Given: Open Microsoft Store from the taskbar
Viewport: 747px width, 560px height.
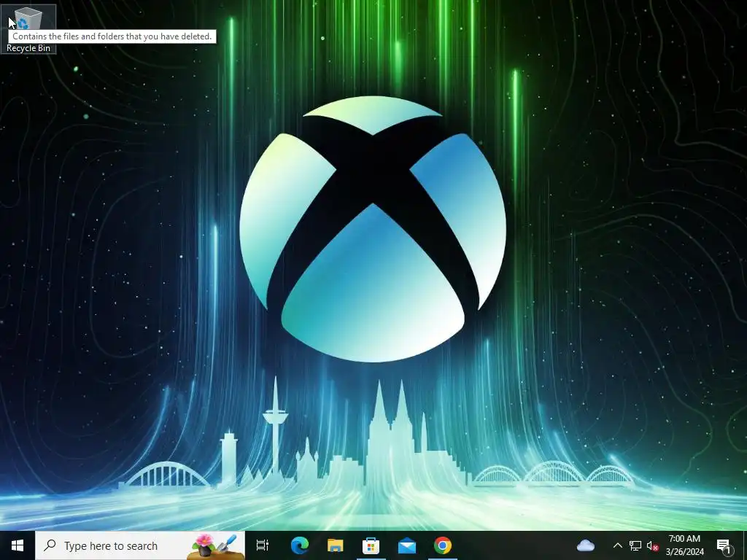Looking at the screenshot, I should click(371, 545).
